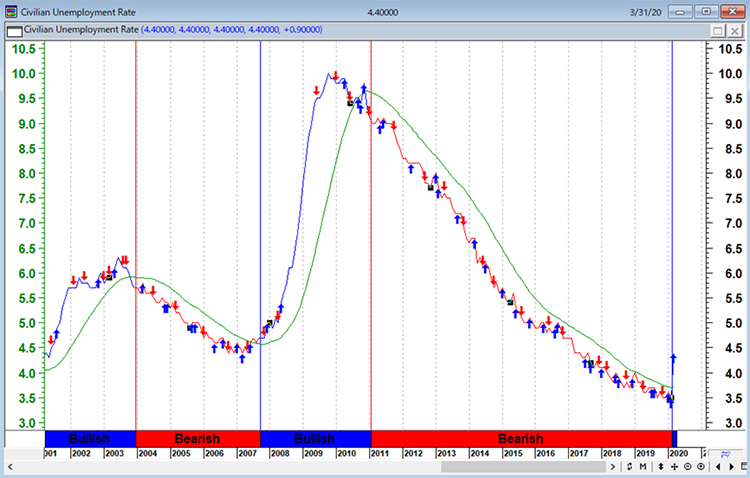
Task: Click the vertical up-down arrows icon
Action: tap(661, 467)
